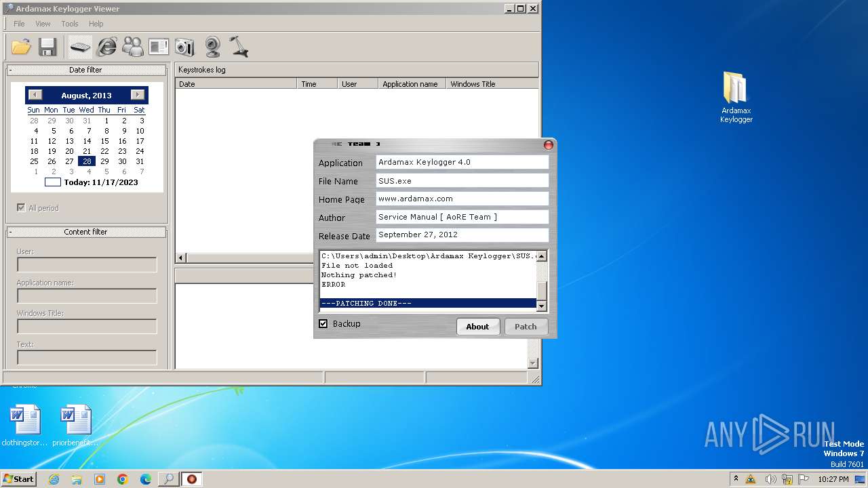The height and width of the screenshot is (488, 868).
Task: Click the Patch button
Action: click(x=526, y=326)
